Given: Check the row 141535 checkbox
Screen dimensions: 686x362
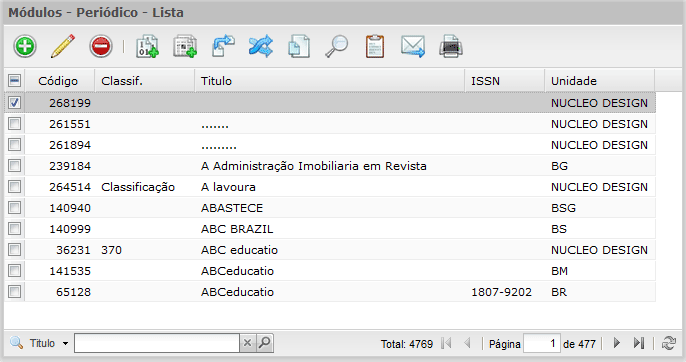Looking at the screenshot, I should [14, 271].
